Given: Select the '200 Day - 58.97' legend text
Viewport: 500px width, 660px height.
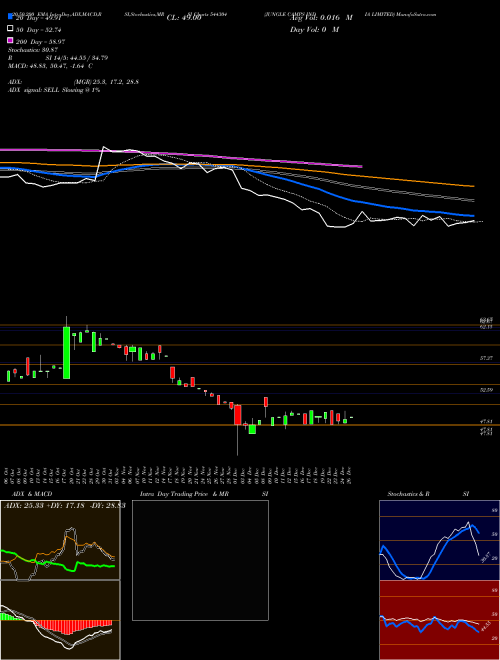Looking at the screenshot, I should pyautogui.click(x=40, y=41).
